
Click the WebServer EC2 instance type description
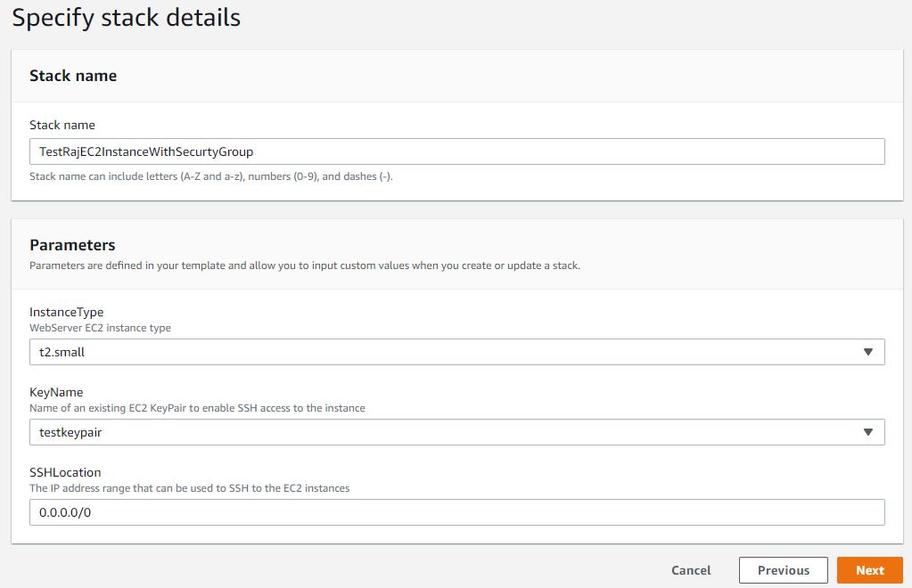coord(98,328)
